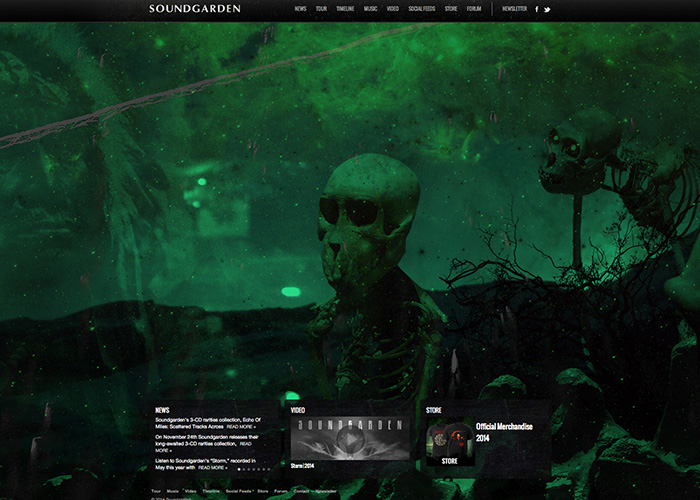Open Contact in the footer links

(x=301, y=491)
